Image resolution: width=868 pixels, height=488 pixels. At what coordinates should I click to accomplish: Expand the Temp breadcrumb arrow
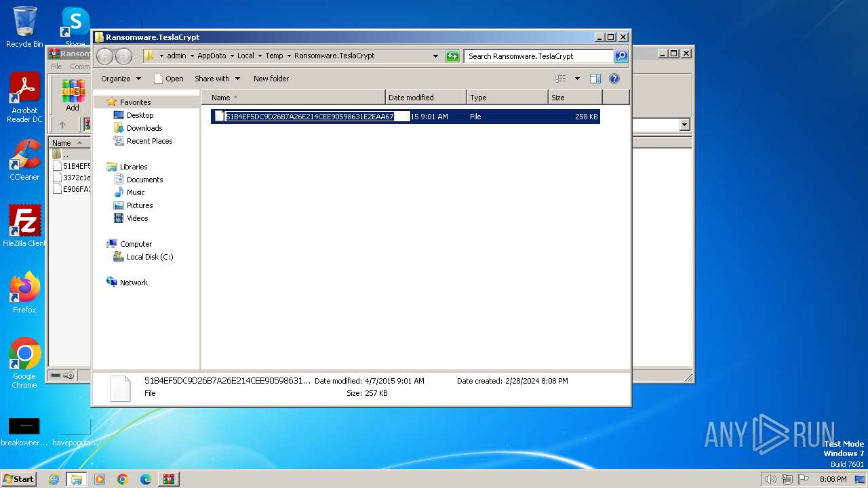coord(289,56)
